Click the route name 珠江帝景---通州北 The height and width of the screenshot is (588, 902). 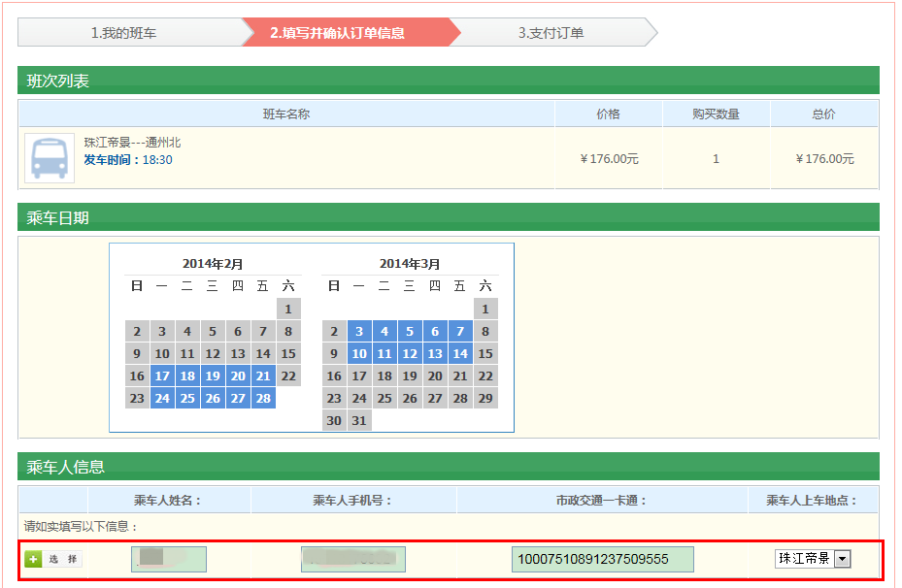pos(132,143)
